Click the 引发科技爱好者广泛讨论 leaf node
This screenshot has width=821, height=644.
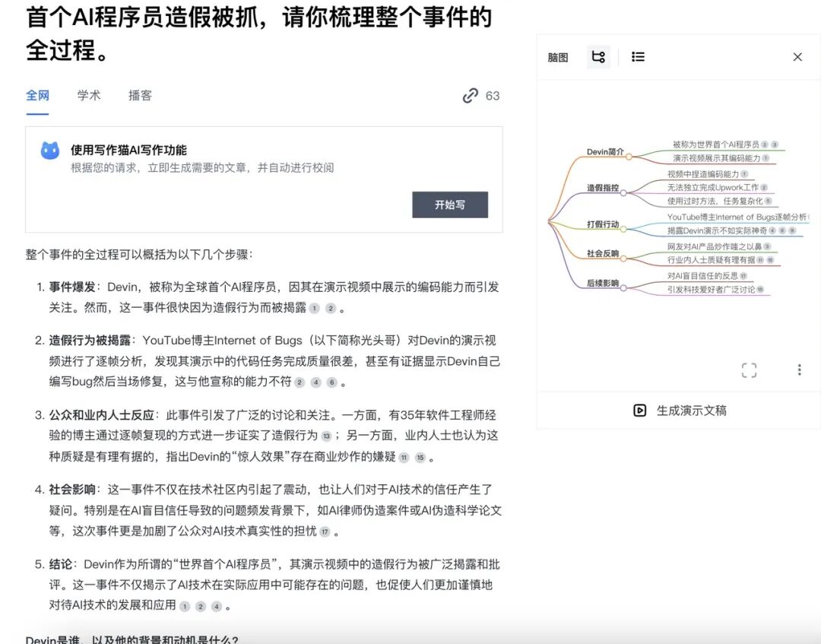tap(711, 290)
